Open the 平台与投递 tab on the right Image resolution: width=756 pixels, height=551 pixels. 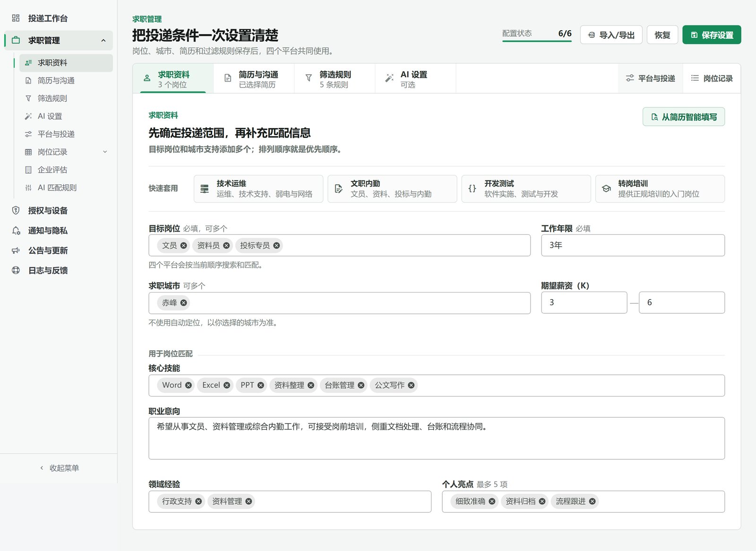click(x=650, y=78)
